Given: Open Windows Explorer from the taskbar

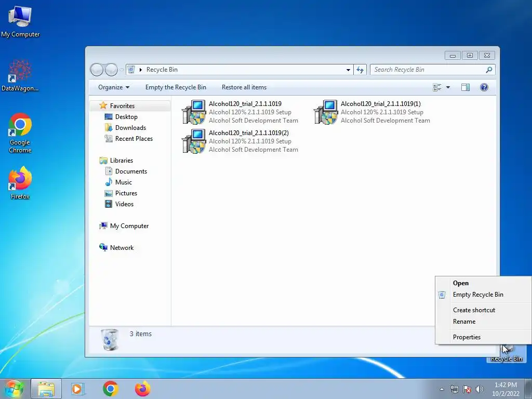Looking at the screenshot, I should 46,389.
